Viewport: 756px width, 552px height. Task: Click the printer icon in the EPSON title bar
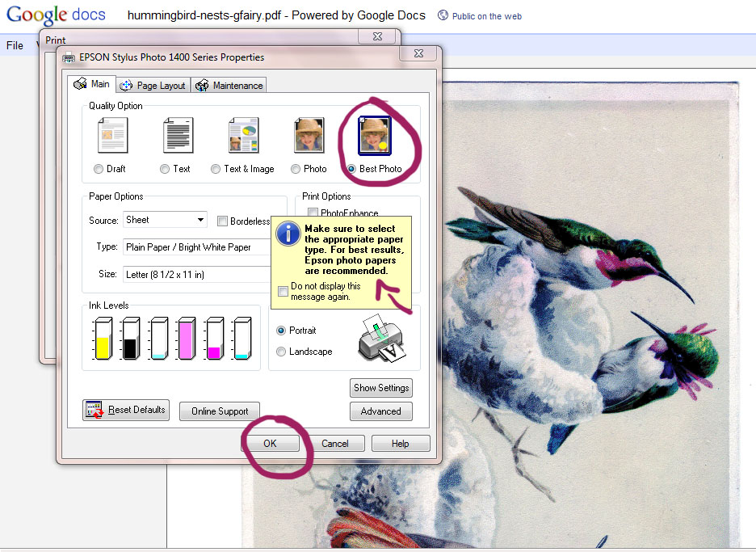[69, 57]
